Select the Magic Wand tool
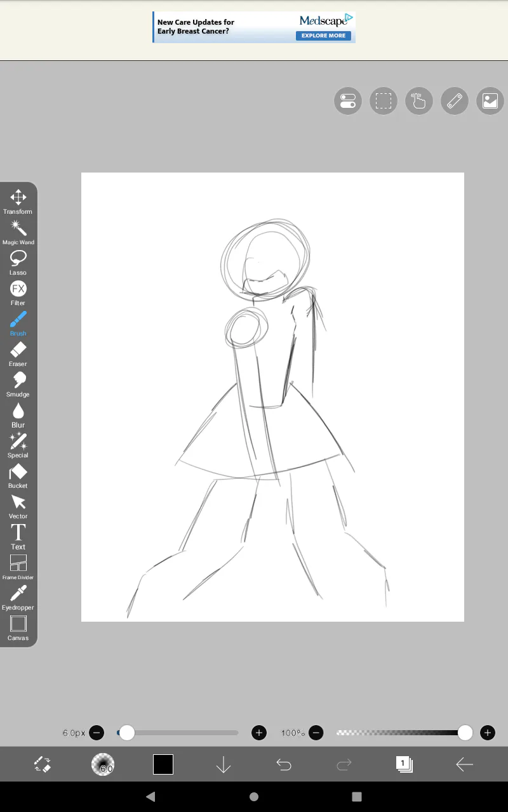The height and width of the screenshot is (812, 508). [x=18, y=232]
